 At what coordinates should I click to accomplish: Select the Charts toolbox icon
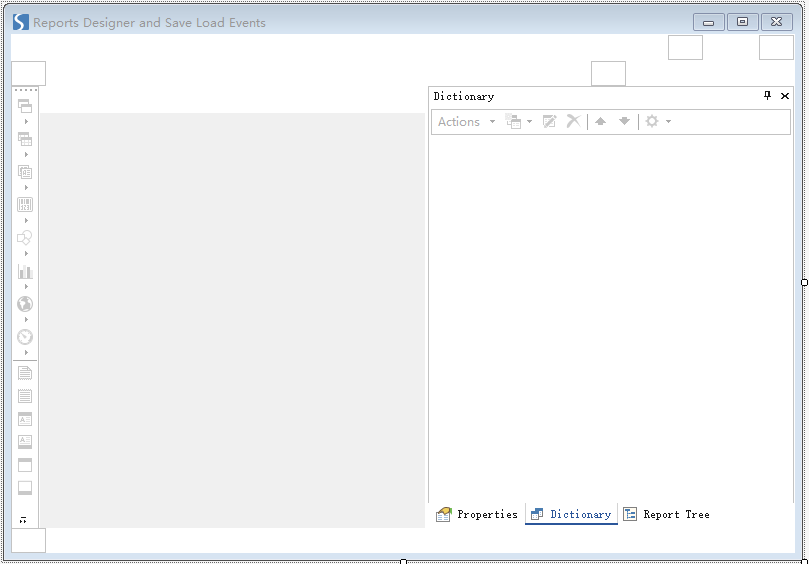(x=25, y=271)
